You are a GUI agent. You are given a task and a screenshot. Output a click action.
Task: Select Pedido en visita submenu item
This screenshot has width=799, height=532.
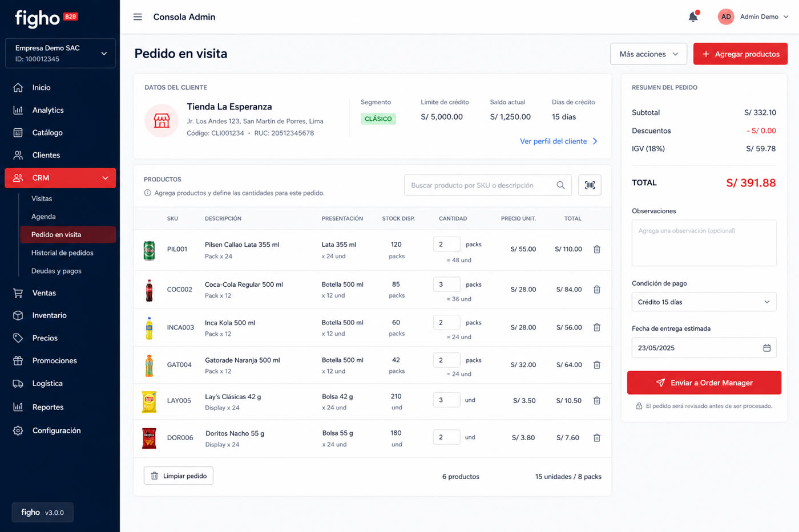click(68, 234)
